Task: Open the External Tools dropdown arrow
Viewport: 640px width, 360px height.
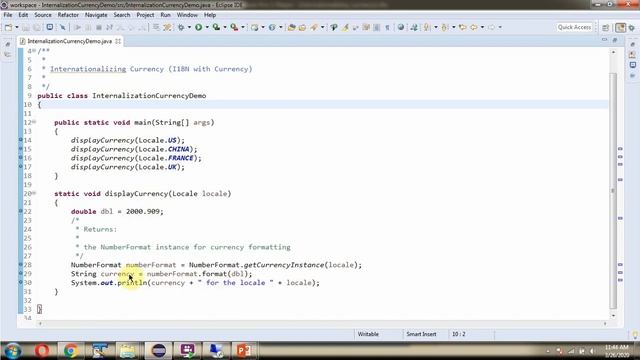Action: coord(243,27)
